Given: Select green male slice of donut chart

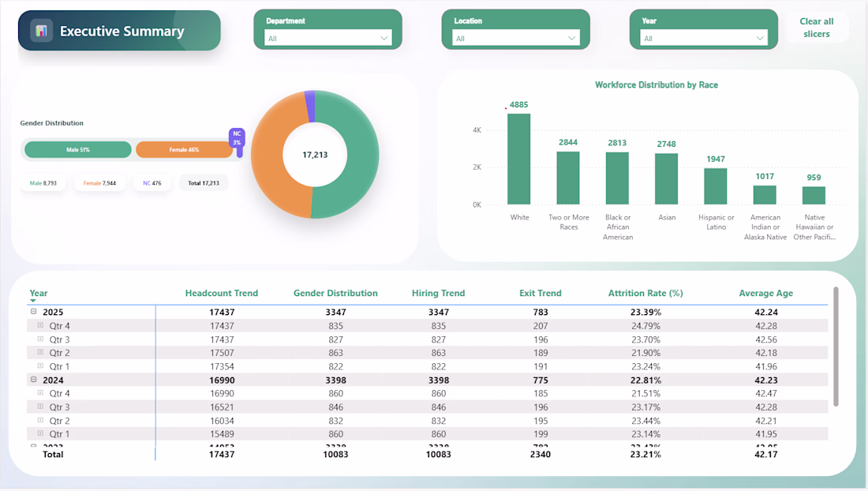Looking at the screenshot, I should pos(363,155).
